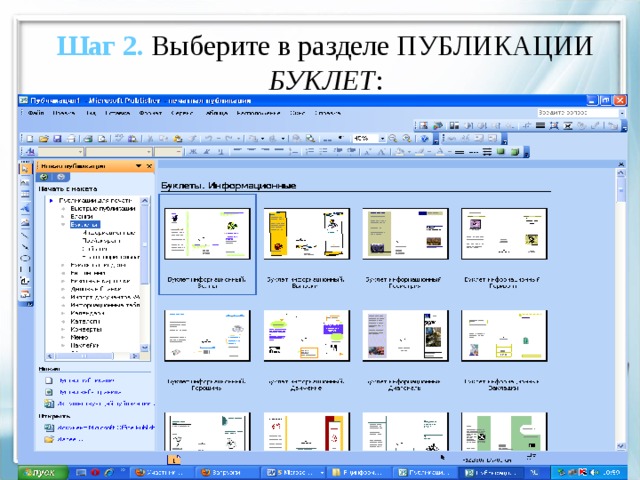Viewport: 640px width, 480px height.
Task: Click the Copy icon in the toolbar
Action: 163,139
